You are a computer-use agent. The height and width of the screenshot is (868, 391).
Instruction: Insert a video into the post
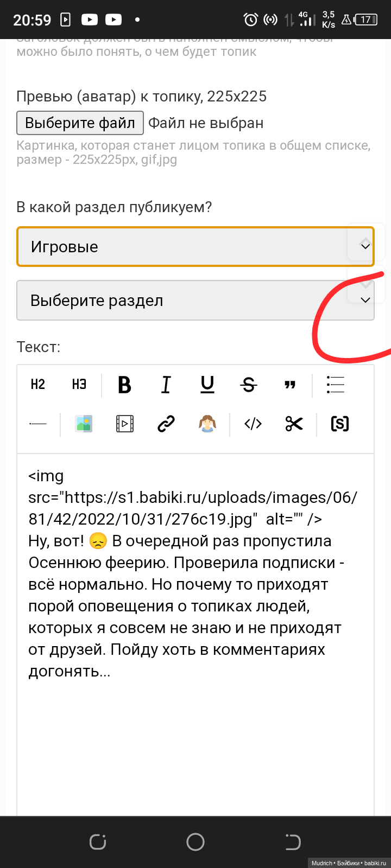click(125, 424)
